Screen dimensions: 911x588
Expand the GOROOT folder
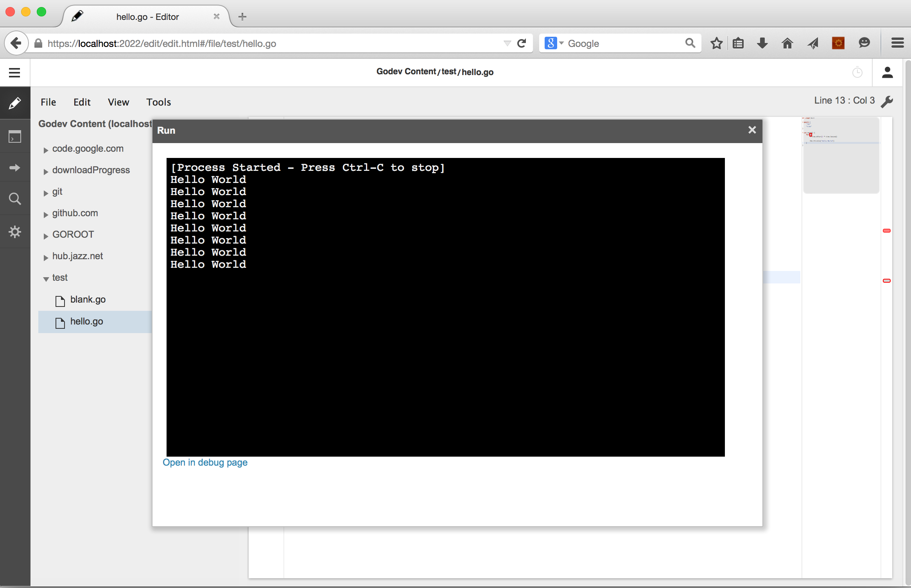pyautogui.click(x=46, y=236)
